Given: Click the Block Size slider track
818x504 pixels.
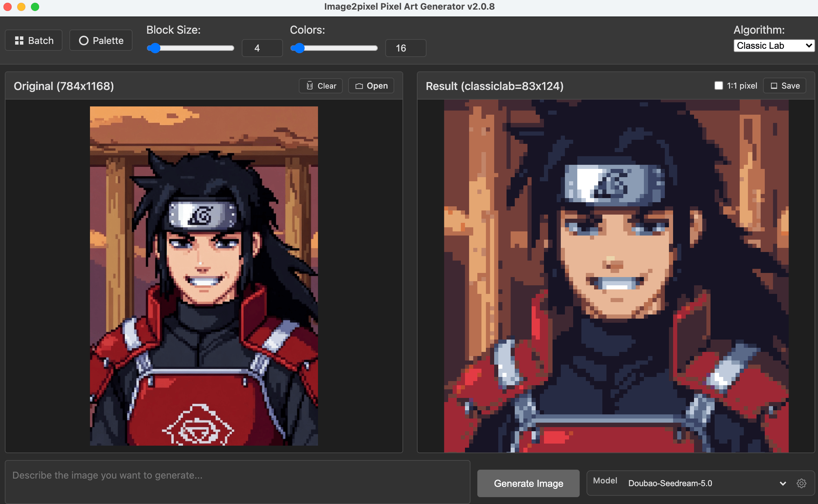Looking at the screenshot, I should point(191,48).
